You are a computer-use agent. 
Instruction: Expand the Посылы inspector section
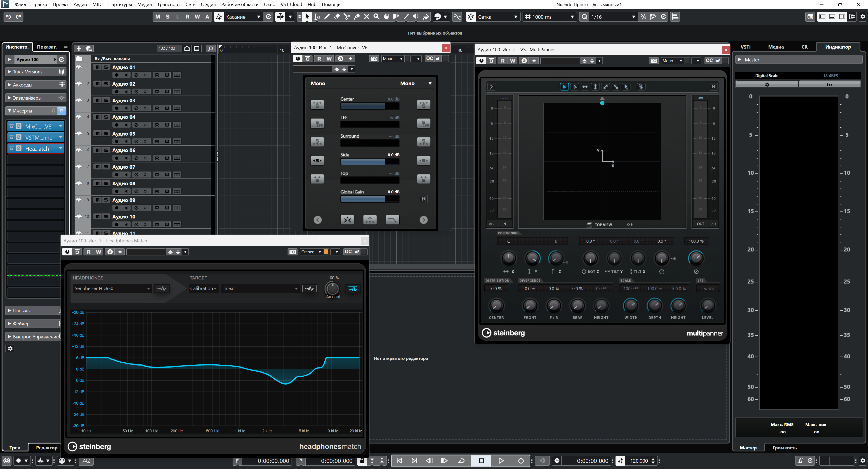pyautogui.click(x=21, y=310)
